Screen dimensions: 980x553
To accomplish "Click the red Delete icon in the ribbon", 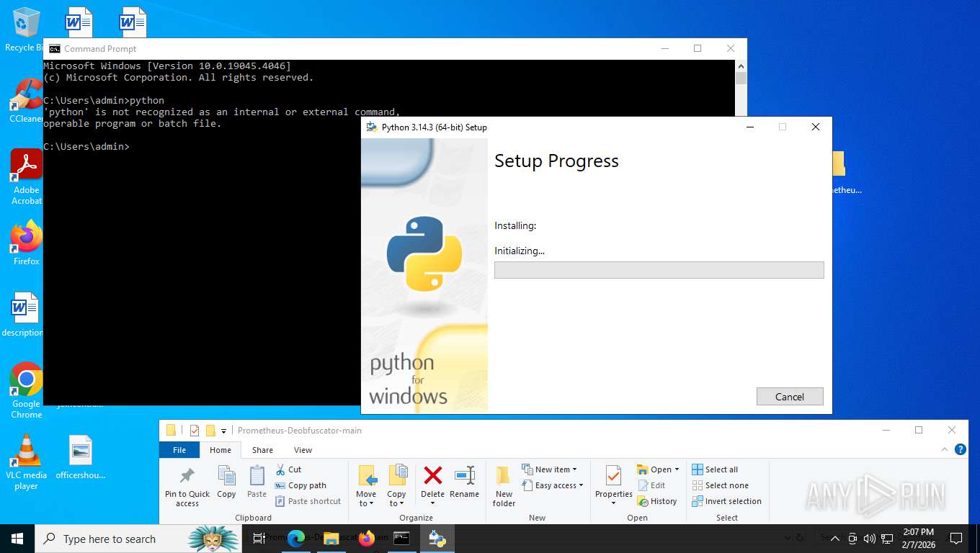I will pyautogui.click(x=432, y=475).
